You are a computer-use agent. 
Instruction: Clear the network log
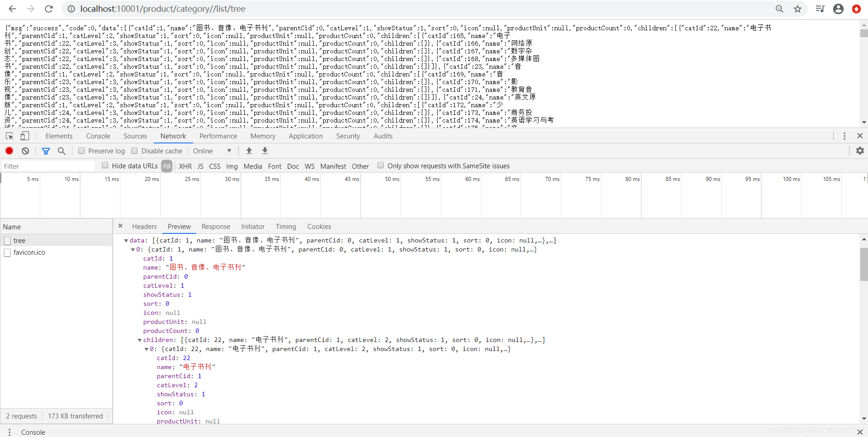coord(25,151)
